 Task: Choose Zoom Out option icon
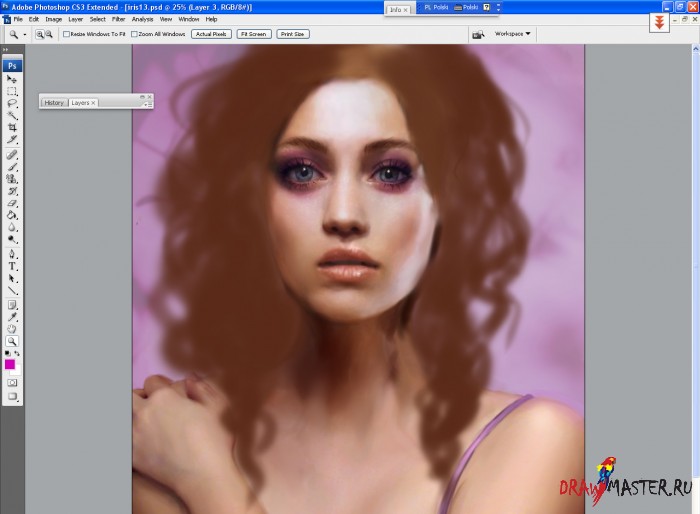[48, 34]
